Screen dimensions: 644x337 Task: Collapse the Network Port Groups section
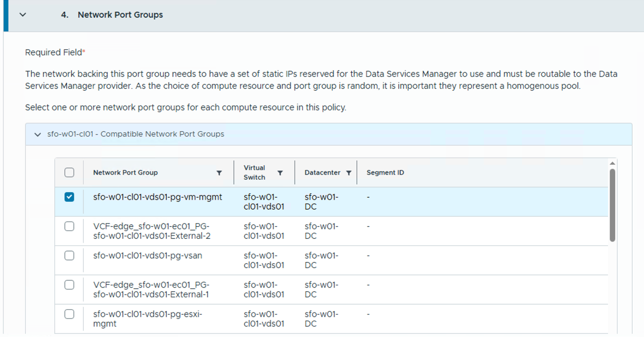(x=23, y=15)
